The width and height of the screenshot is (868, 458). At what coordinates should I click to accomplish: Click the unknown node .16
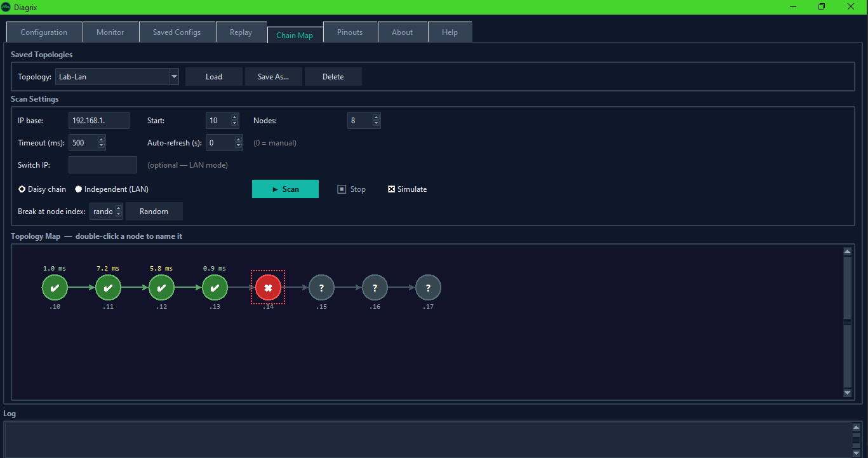[x=375, y=288]
